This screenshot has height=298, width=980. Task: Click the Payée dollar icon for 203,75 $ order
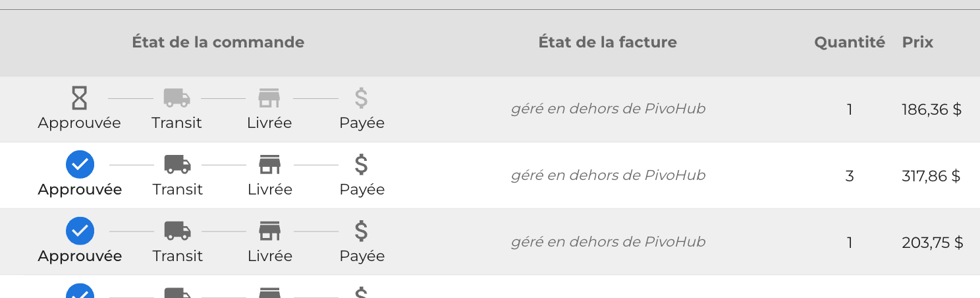[361, 231]
